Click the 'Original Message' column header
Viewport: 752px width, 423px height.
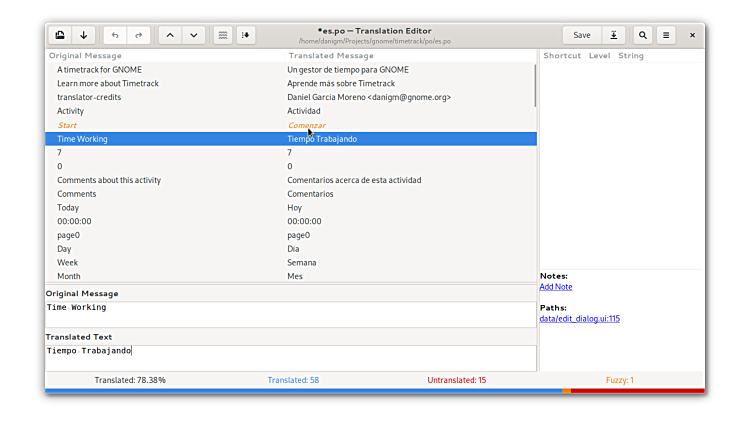click(x=85, y=56)
